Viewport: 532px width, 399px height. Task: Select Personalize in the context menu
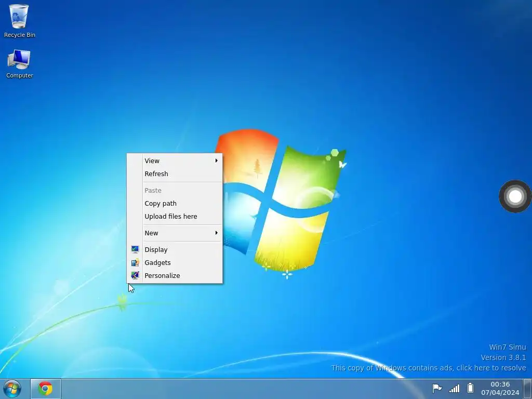pyautogui.click(x=175, y=275)
